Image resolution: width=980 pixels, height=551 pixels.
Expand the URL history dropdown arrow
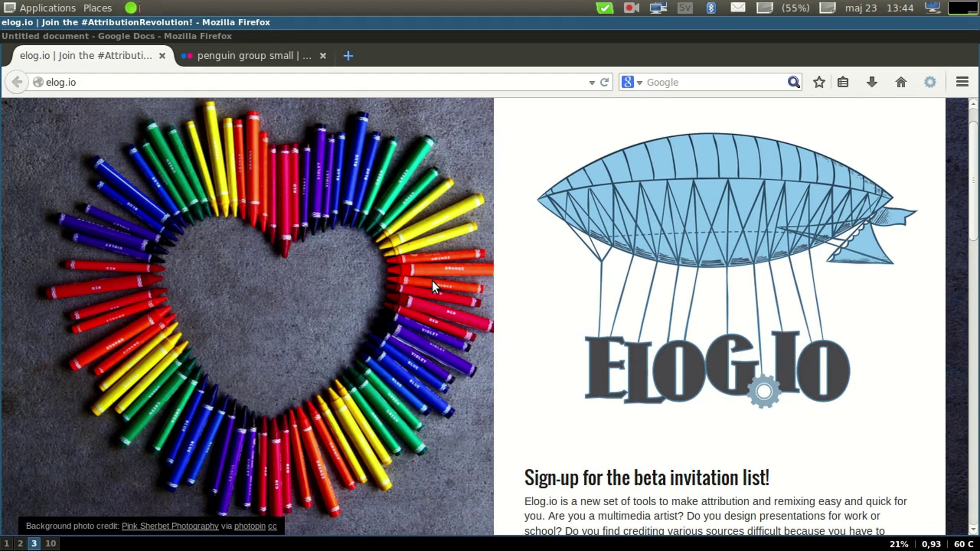(x=592, y=83)
